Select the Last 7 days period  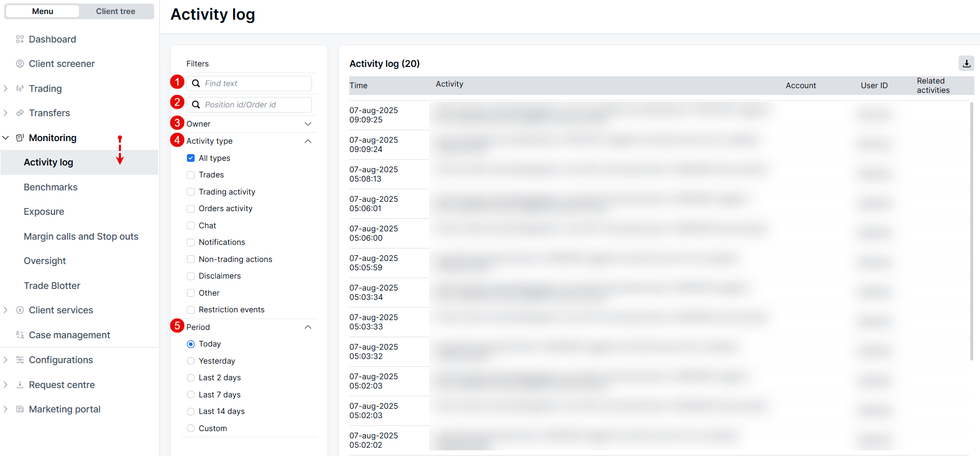(x=190, y=395)
